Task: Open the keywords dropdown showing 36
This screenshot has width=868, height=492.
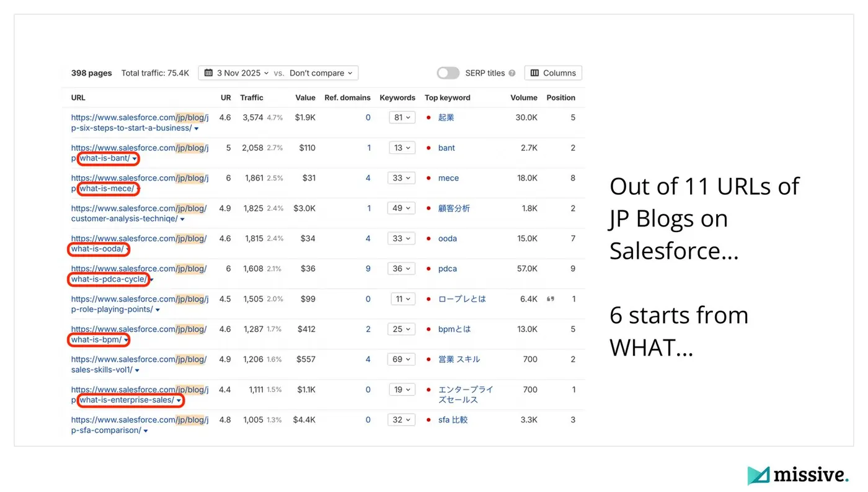Action: pos(402,269)
